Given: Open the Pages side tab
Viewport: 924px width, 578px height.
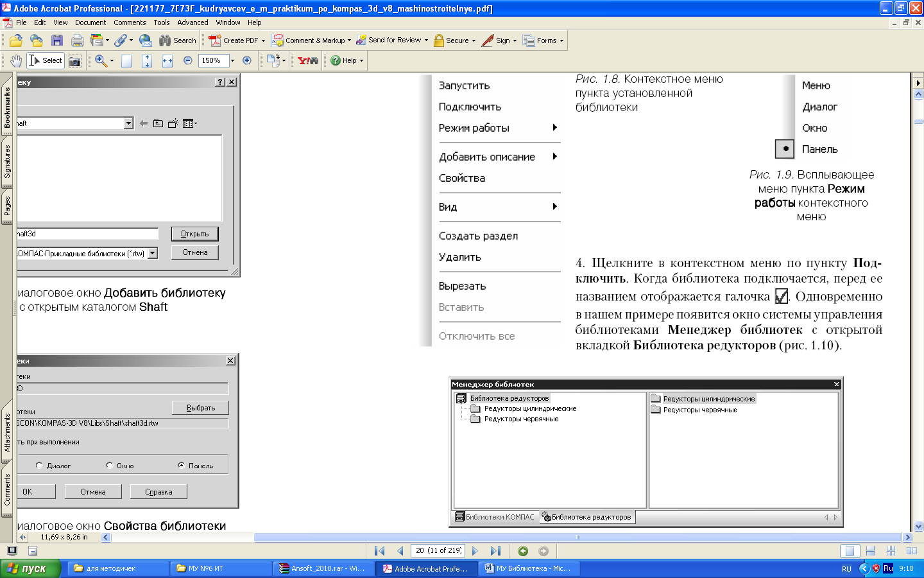Looking at the screenshot, I should point(7,206).
